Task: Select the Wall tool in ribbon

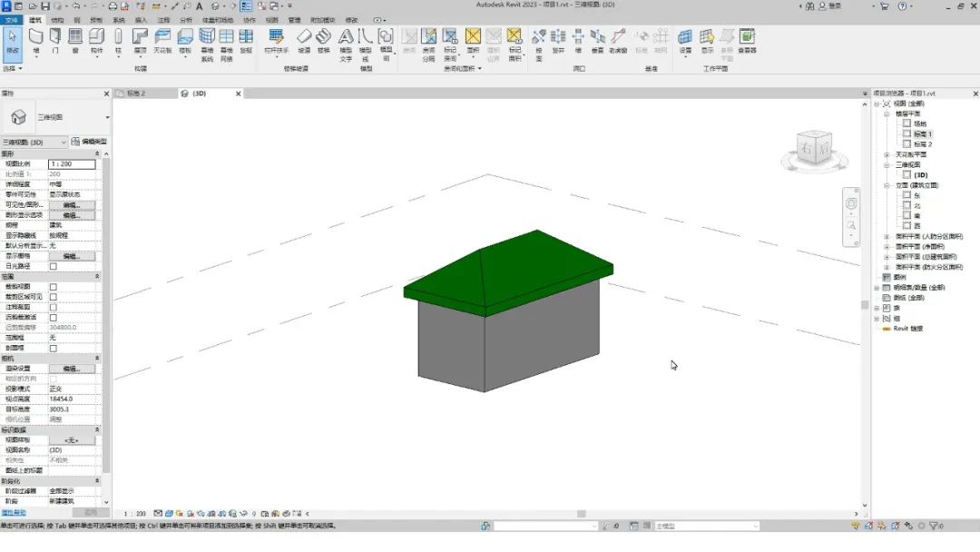Action: 35,40
